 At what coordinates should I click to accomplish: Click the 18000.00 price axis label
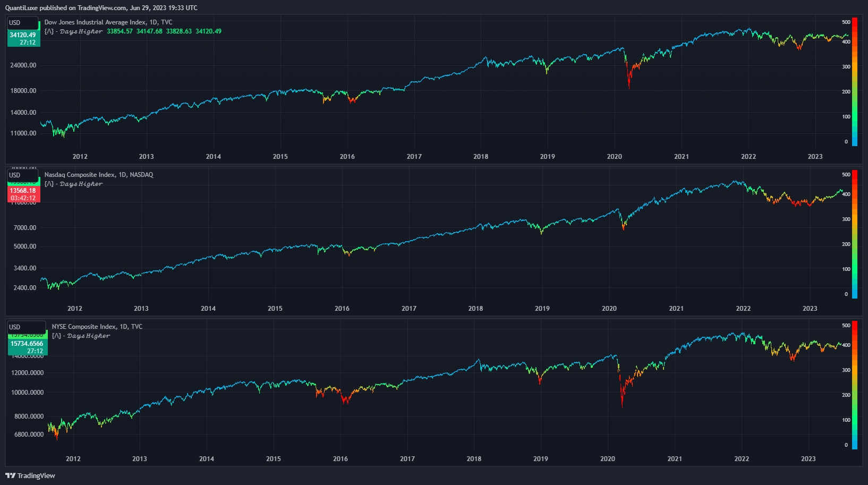pos(23,91)
